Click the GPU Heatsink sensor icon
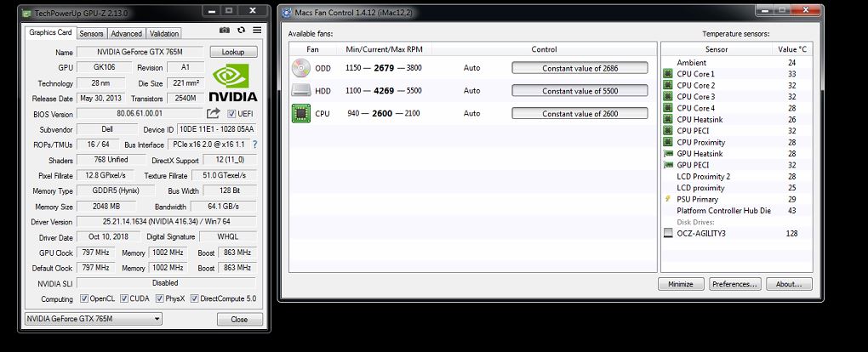The image size is (868, 352). tap(668, 153)
